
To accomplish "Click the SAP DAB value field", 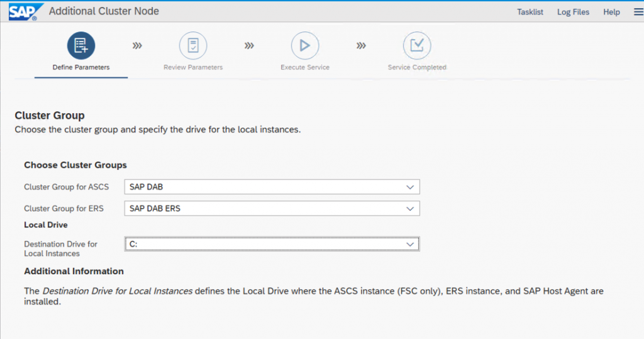I will (272, 187).
